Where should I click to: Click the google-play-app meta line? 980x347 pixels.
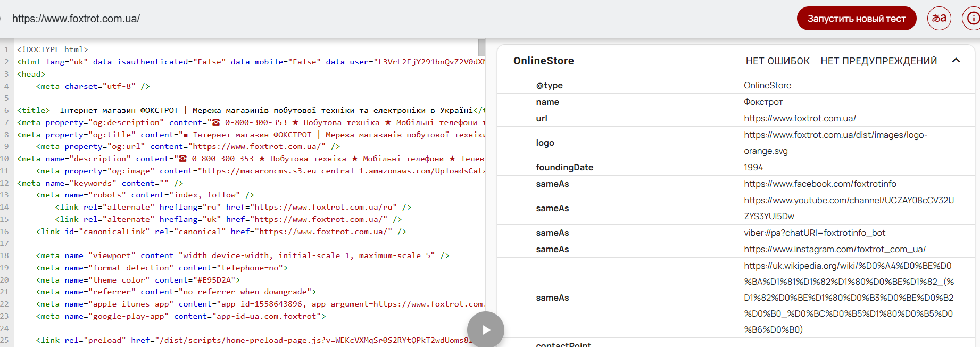click(x=181, y=316)
